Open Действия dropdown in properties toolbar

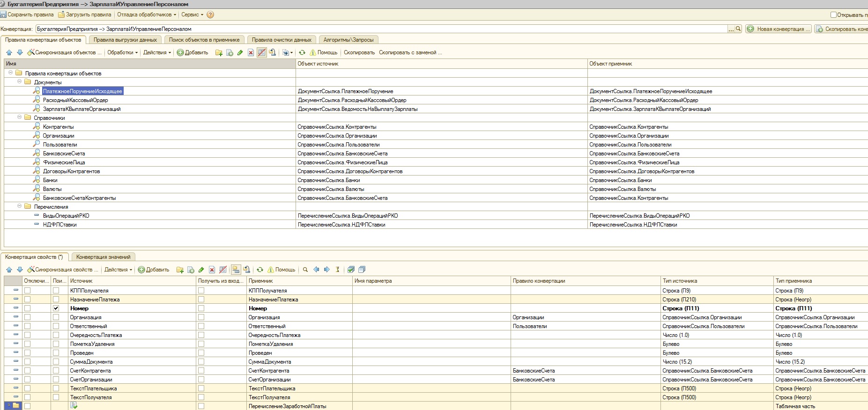[118, 270]
